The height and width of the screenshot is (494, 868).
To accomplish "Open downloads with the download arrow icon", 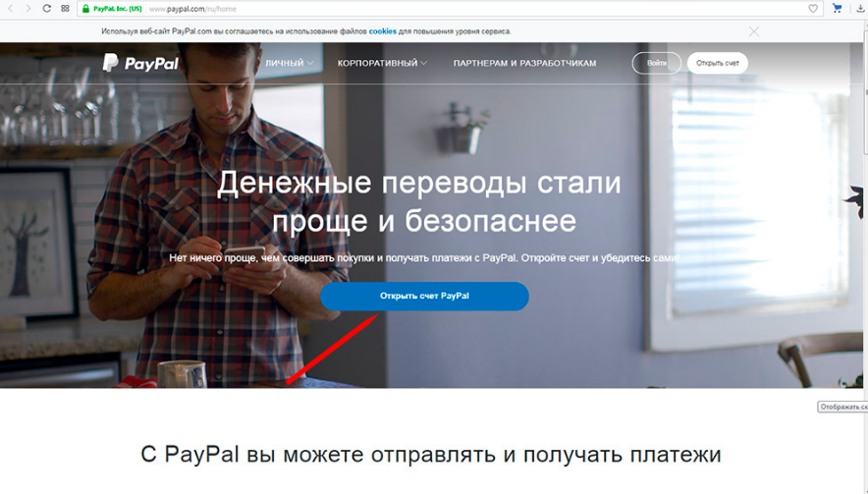I will (860, 8).
